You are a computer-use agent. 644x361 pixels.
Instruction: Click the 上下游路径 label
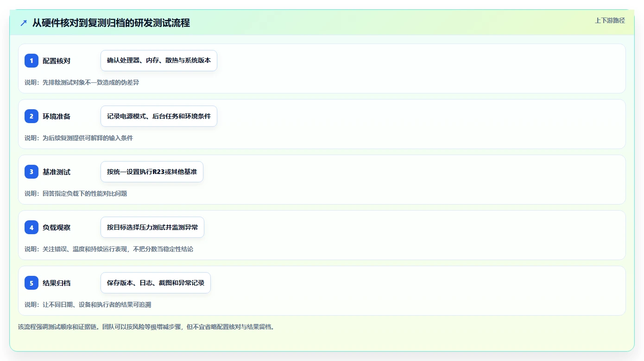click(610, 20)
